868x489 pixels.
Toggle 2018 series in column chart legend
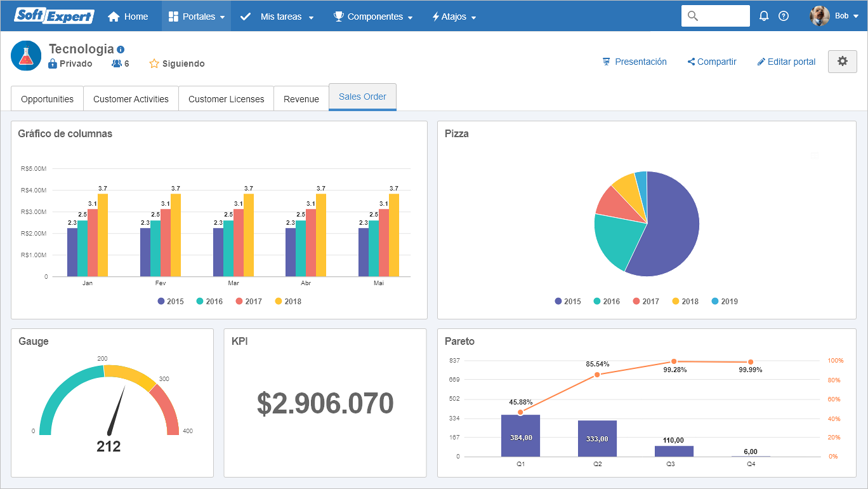click(x=288, y=302)
